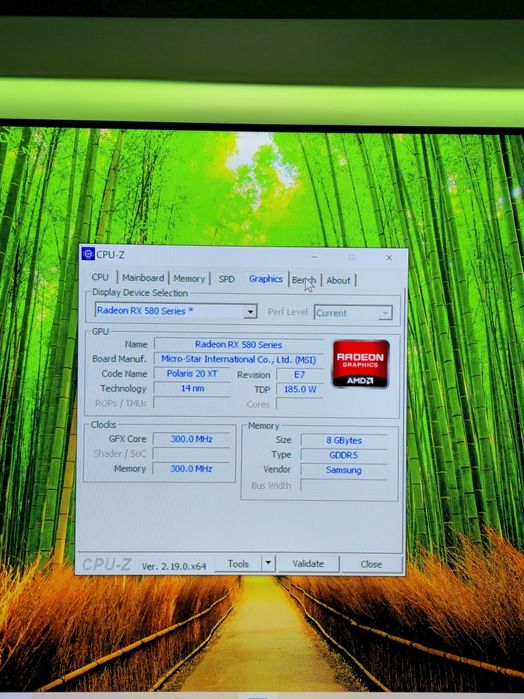Click the empty Shader / SoC field

191,454
